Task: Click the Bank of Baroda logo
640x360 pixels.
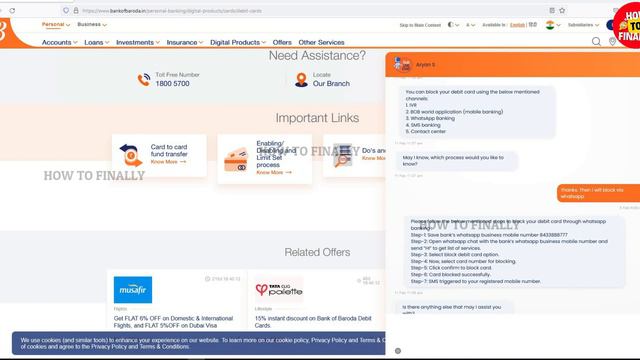Action: tap(5, 31)
